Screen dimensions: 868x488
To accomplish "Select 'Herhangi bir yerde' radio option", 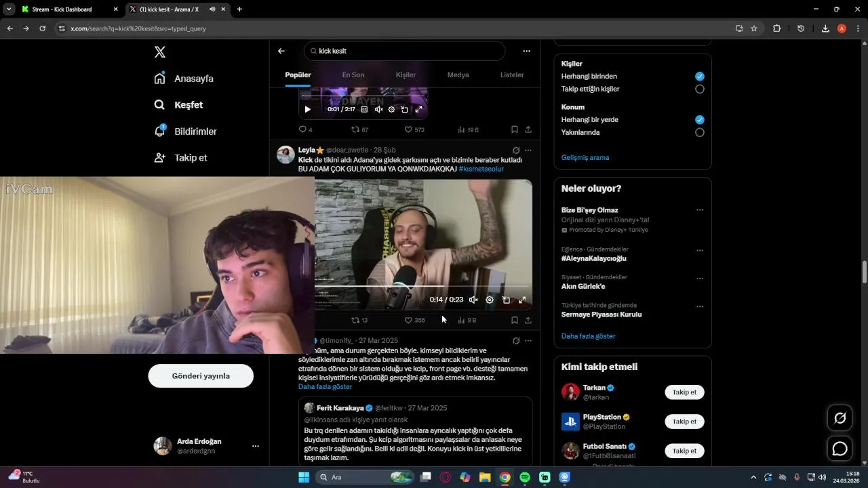I will coord(700,120).
